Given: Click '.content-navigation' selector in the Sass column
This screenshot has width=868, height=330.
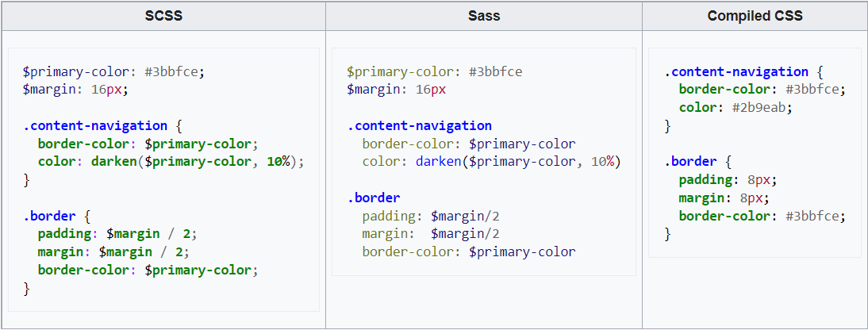Looking at the screenshot, I should [419, 125].
